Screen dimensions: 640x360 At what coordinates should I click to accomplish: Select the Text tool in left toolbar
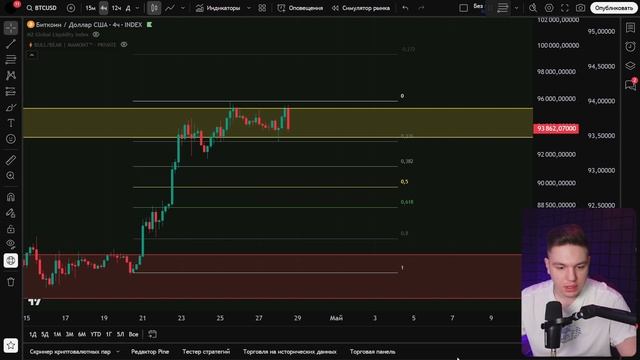(x=11, y=123)
